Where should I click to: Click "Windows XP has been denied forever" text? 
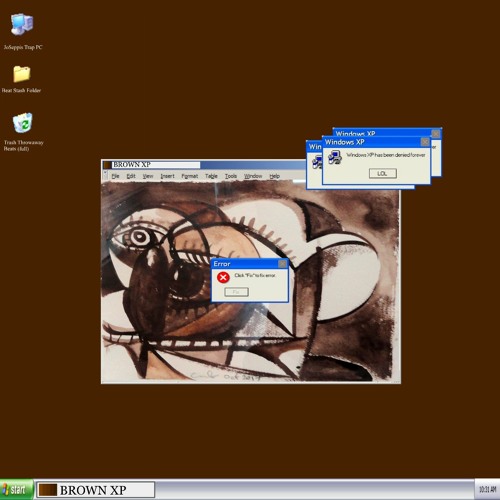point(386,155)
